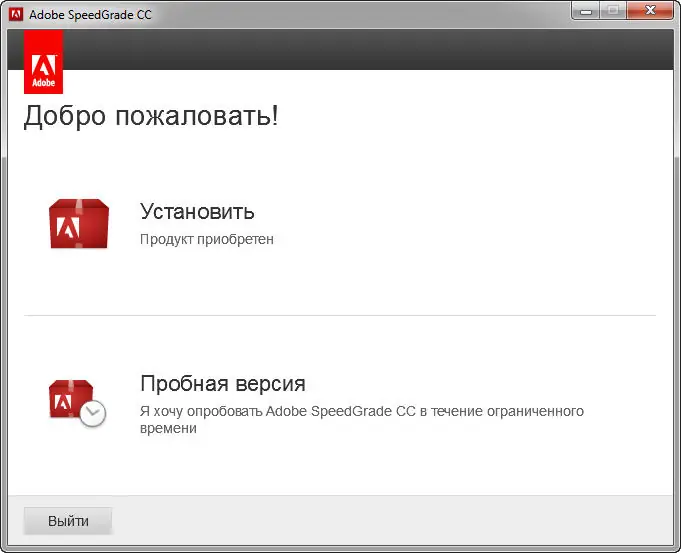Minimize the Adobe SpeedGrade CC window
The image size is (681, 553).
(586, 11)
